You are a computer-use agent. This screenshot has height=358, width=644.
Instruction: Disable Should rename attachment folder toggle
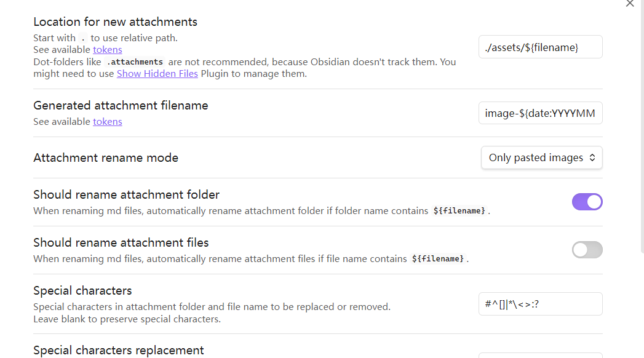(587, 202)
